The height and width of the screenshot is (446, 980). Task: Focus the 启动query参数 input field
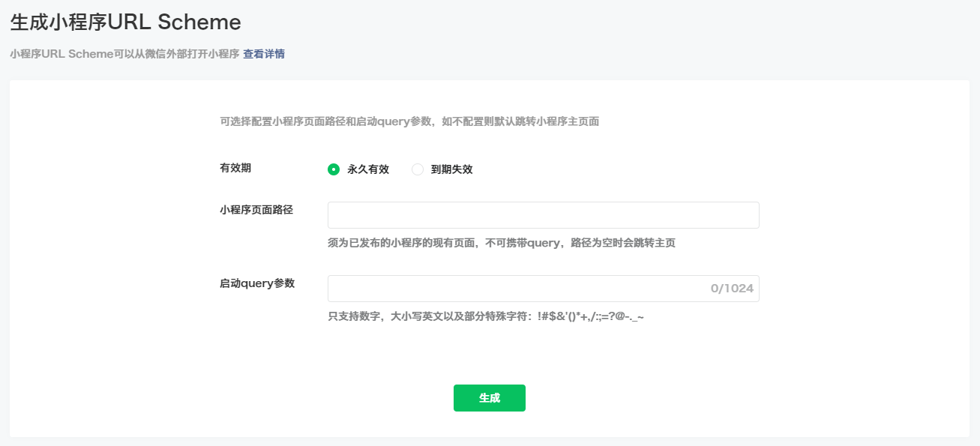544,289
